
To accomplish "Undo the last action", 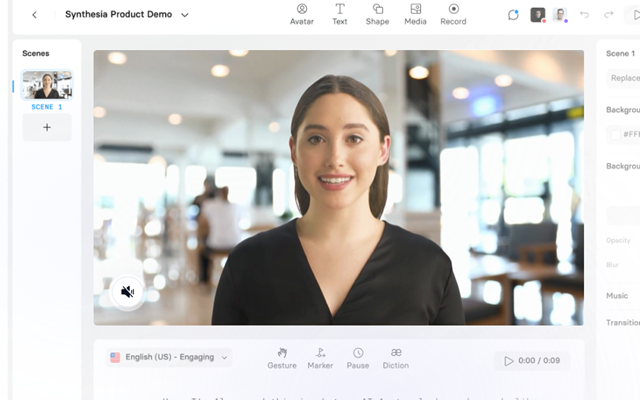I will click(x=584, y=15).
